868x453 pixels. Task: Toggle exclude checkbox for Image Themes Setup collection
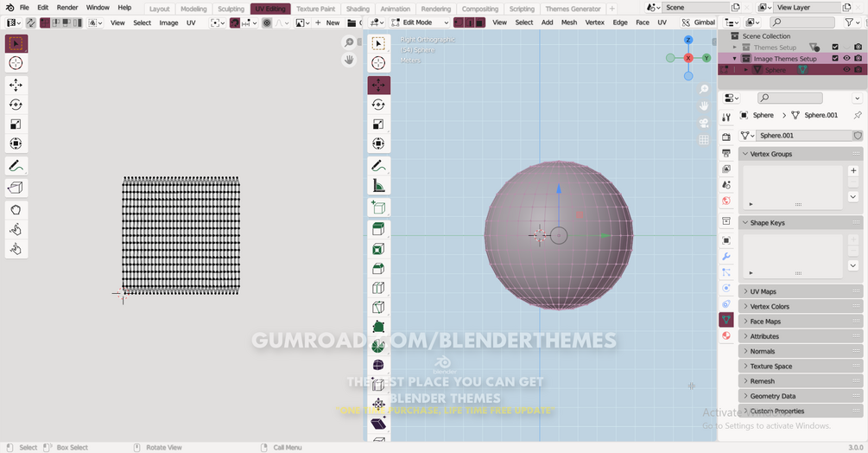835,58
